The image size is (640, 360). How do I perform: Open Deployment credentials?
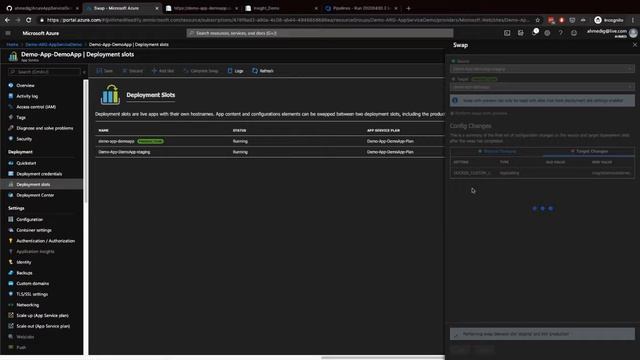tap(39, 174)
